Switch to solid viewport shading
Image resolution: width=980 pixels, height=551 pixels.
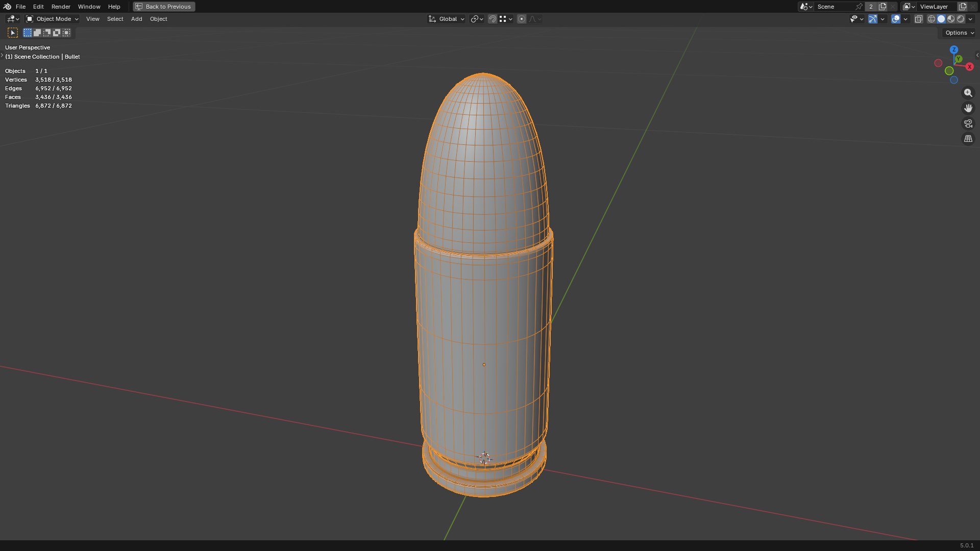[941, 19]
